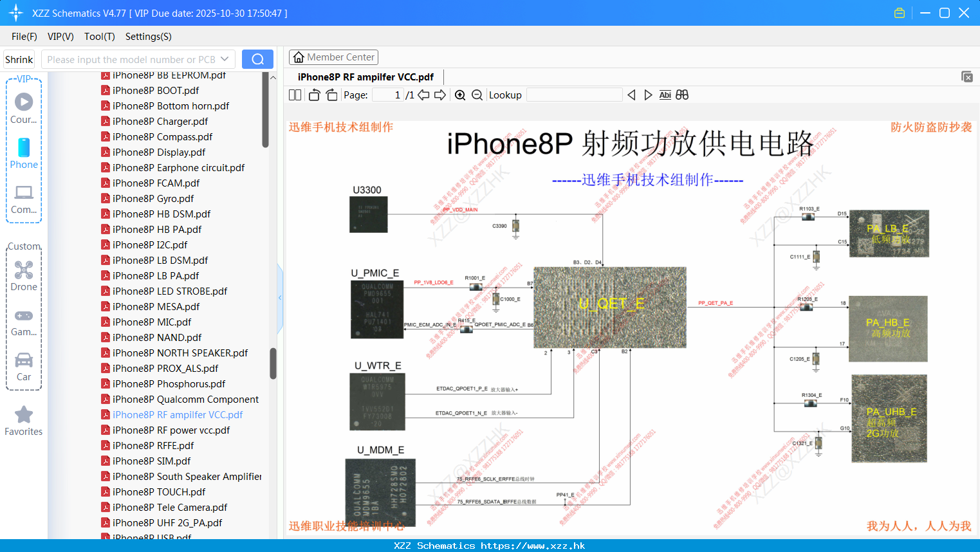Open the VIP(V) menu
Viewport: 980px width, 552px height.
[60, 37]
